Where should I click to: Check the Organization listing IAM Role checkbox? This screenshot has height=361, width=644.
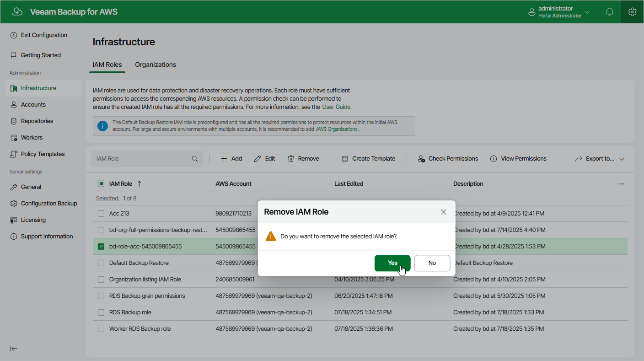(101, 280)
